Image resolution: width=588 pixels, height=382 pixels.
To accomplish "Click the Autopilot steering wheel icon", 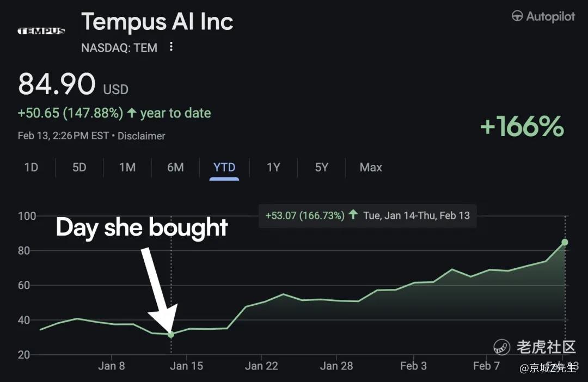I will click(x=517, y=16).
